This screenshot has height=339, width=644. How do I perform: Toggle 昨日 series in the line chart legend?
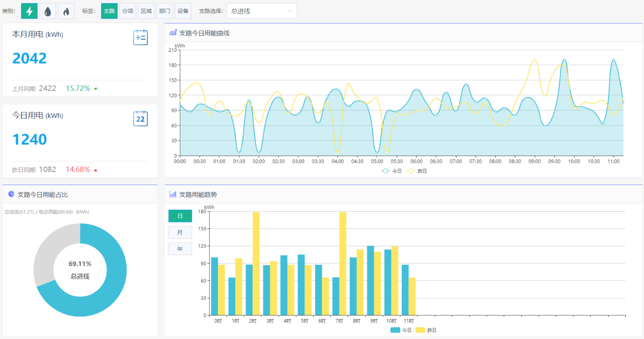417,171
